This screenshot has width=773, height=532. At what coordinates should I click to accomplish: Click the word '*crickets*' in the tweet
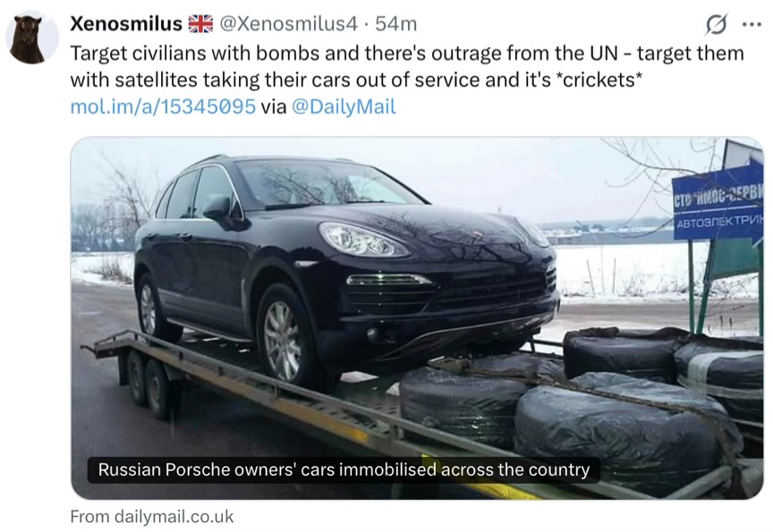[x=599, y=80]
